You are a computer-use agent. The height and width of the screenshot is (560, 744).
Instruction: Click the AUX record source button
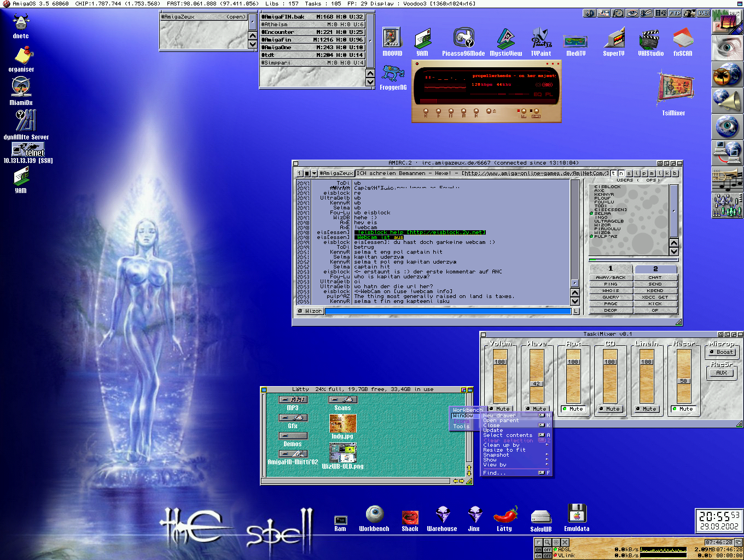(x=722, y=373)
